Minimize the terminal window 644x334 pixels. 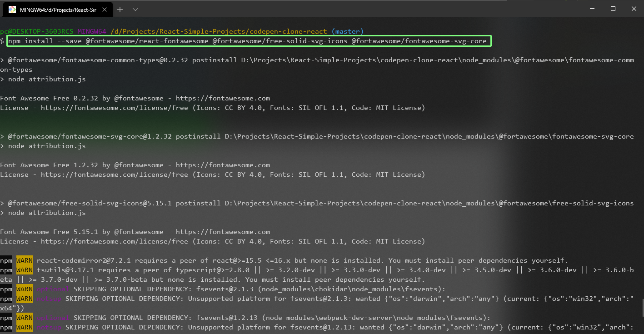[x=592, y=9]
